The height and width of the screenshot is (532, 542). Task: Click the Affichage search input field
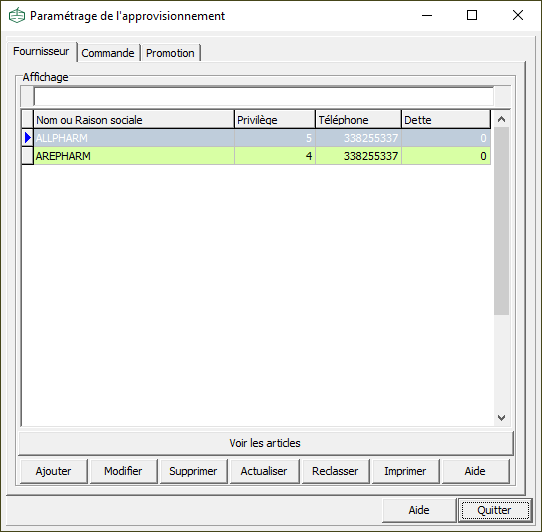click(x=263, y=96)
